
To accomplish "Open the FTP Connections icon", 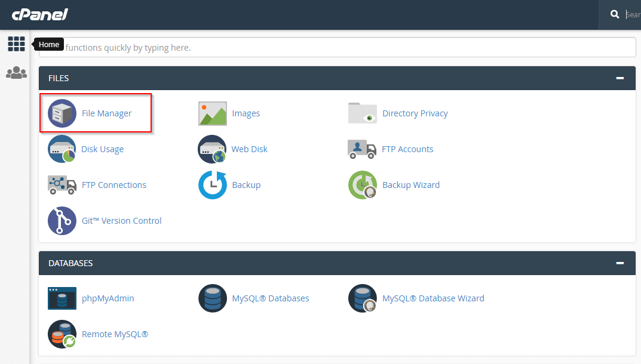I will pos(62,185).
